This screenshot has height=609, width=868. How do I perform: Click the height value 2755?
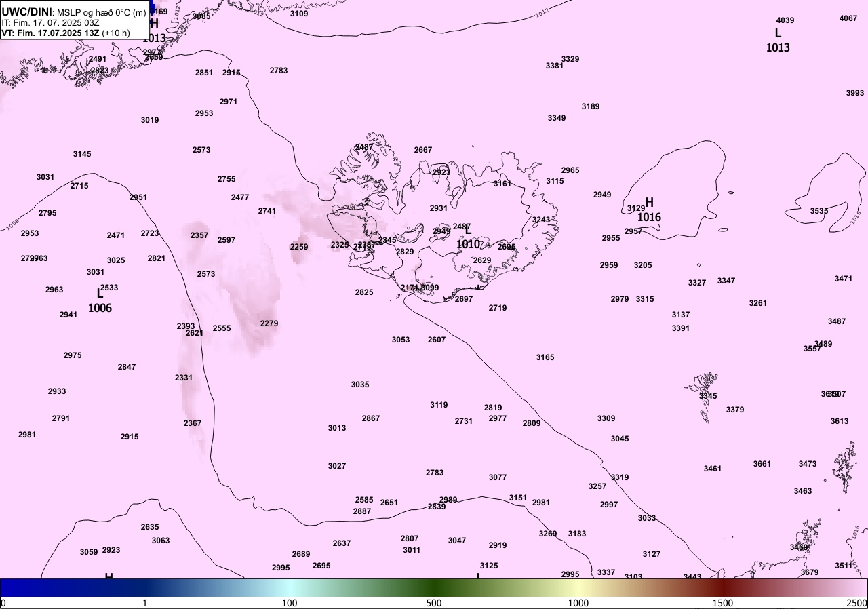(x=226, y=179)
